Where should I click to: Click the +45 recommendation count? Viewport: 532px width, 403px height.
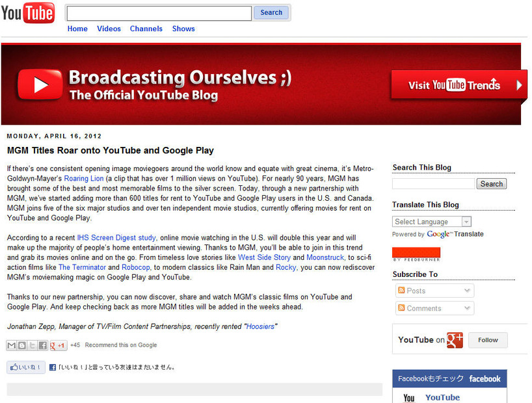tap(75, 345)
